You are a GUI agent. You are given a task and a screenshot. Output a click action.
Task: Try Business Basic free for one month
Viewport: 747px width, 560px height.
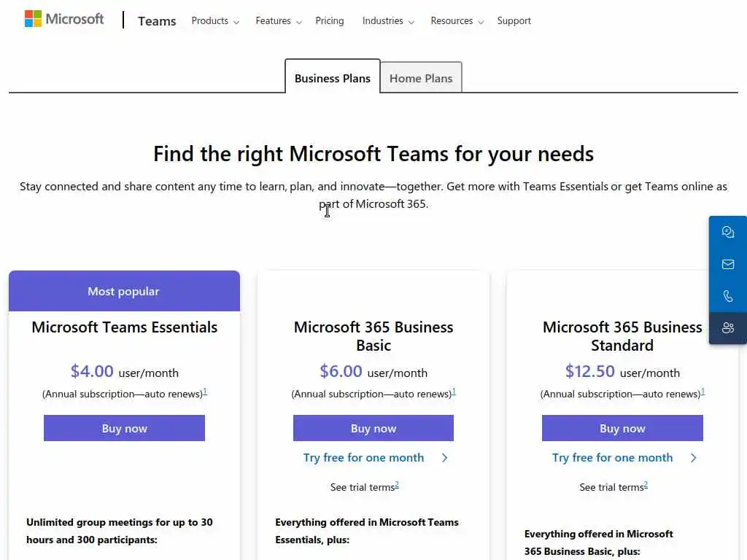click(363, 458)
